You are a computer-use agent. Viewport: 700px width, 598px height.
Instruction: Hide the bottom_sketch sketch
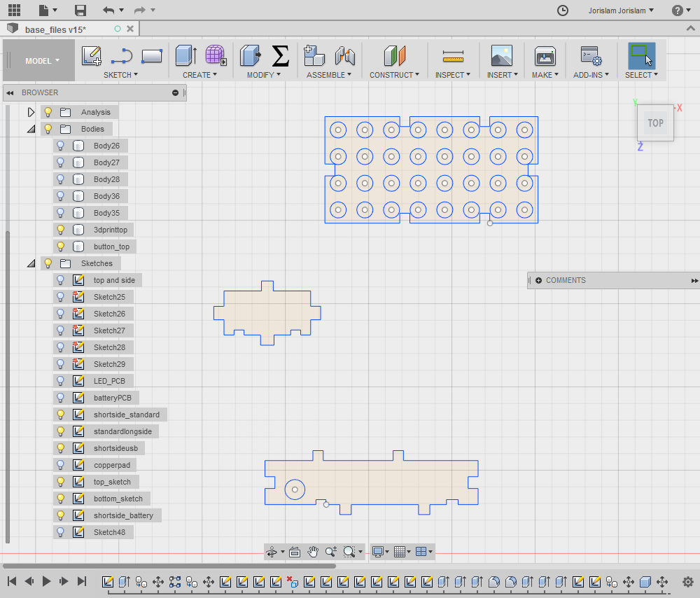(x=61, y=499)
